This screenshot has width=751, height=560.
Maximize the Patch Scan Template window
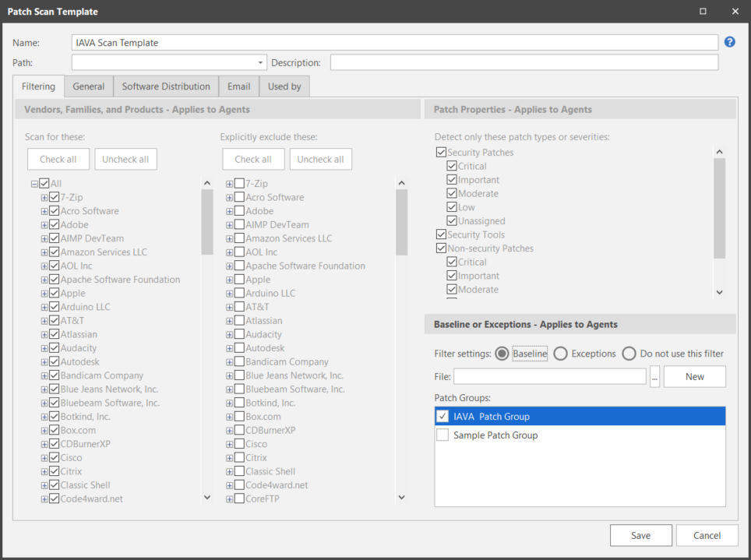coord(703,11)
